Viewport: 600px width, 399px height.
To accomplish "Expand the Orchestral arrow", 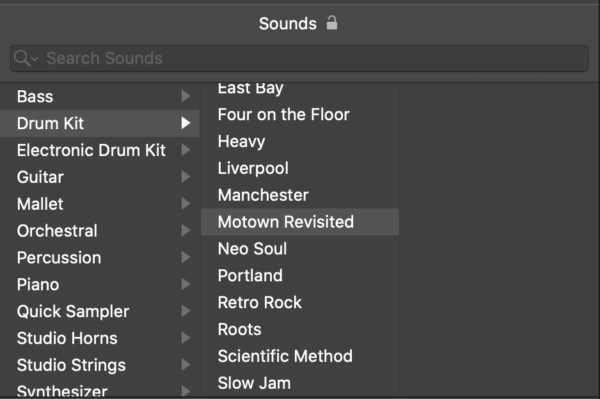I will click(x=186, y=231).
